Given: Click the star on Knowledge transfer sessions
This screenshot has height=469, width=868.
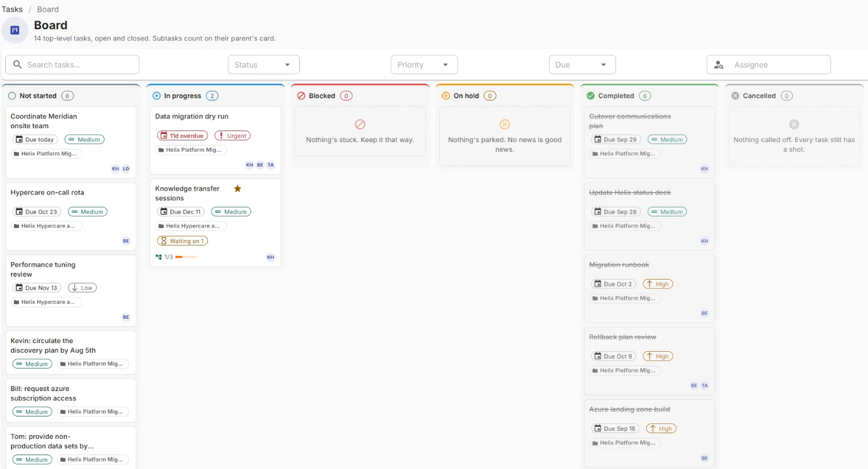Looking at the screenshot, I should (237, 188).
